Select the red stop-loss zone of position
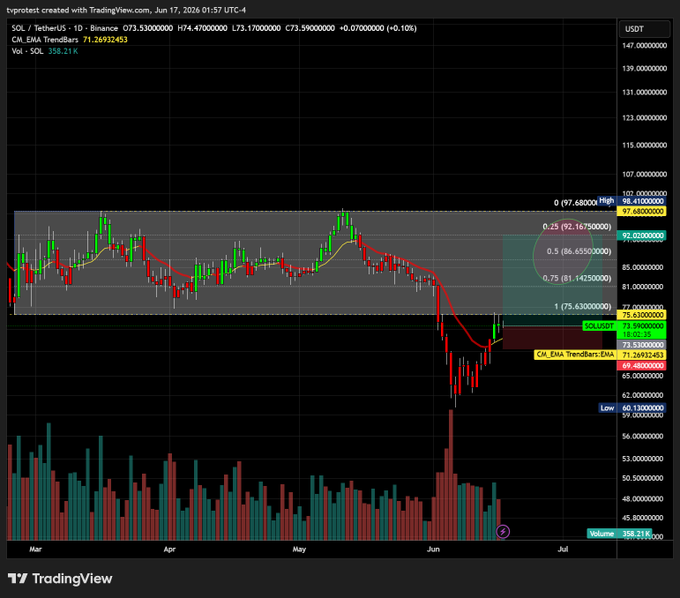The image size is (680, 598). pyautogui.click(x=552, y=338)
